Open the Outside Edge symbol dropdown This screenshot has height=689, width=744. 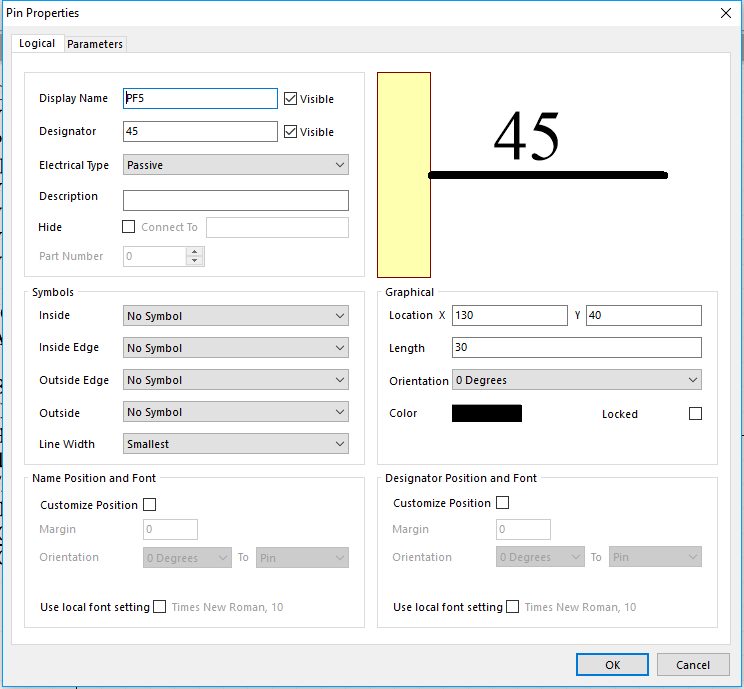(x=236, y=380)
